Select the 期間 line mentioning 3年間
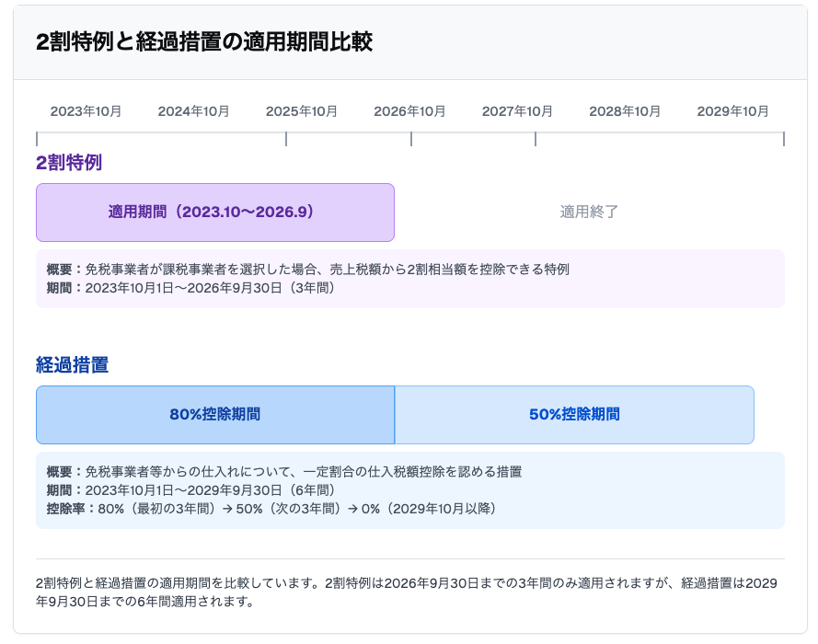This screenshot has width=818, height=644. 190,288
